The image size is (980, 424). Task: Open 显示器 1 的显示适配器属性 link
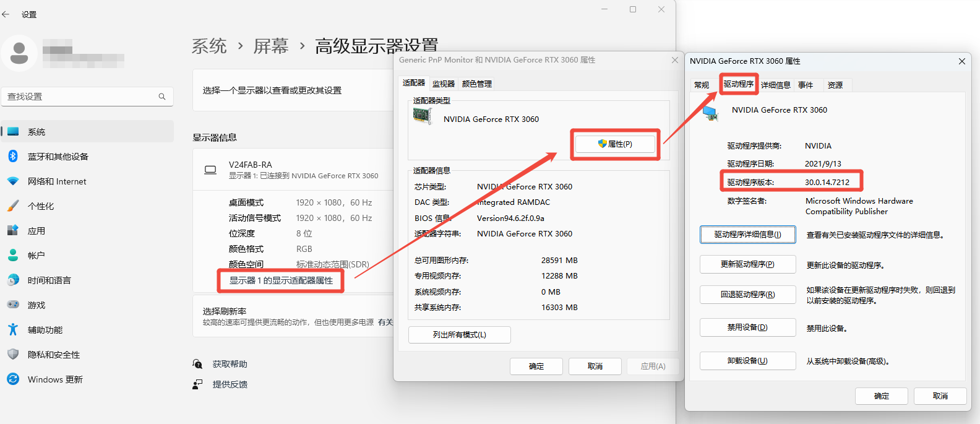(x=281, y=280)
